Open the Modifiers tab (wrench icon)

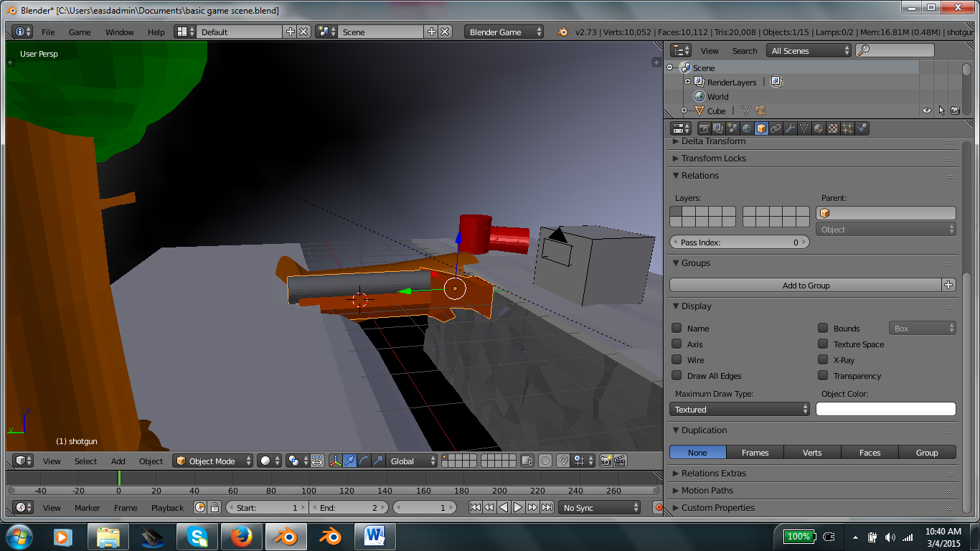point(790,128)
